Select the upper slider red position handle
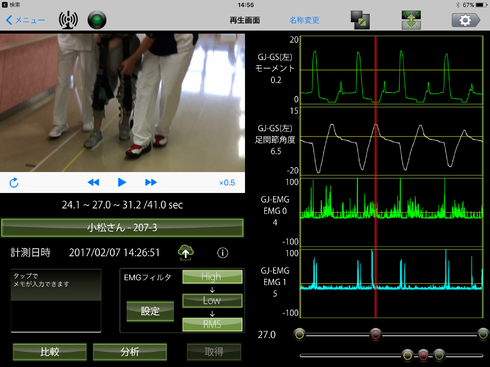Viewport: 490px width, 367px height. point(376,334)
